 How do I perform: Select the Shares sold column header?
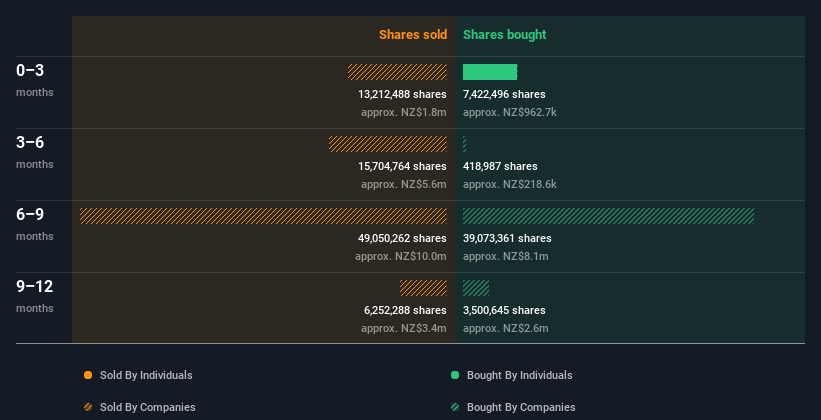tap(412, 35)
